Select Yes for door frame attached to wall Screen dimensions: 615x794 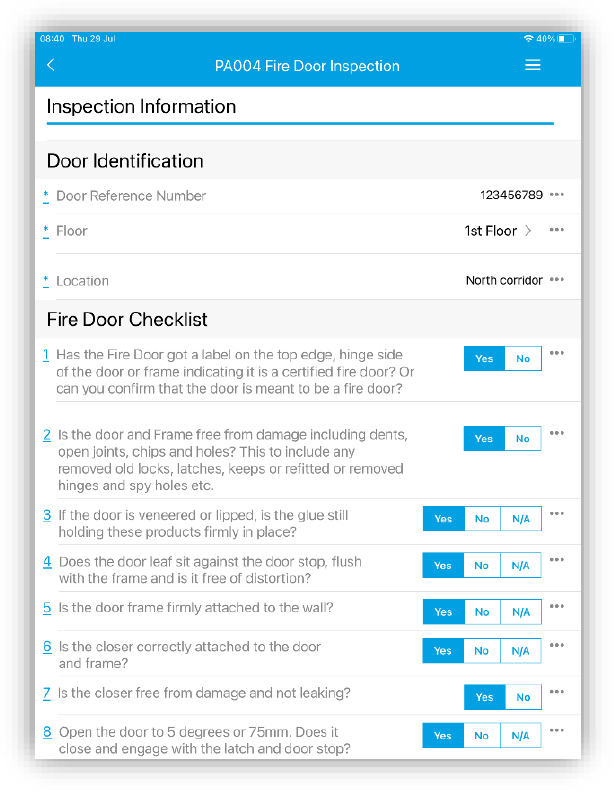(443, 612)
